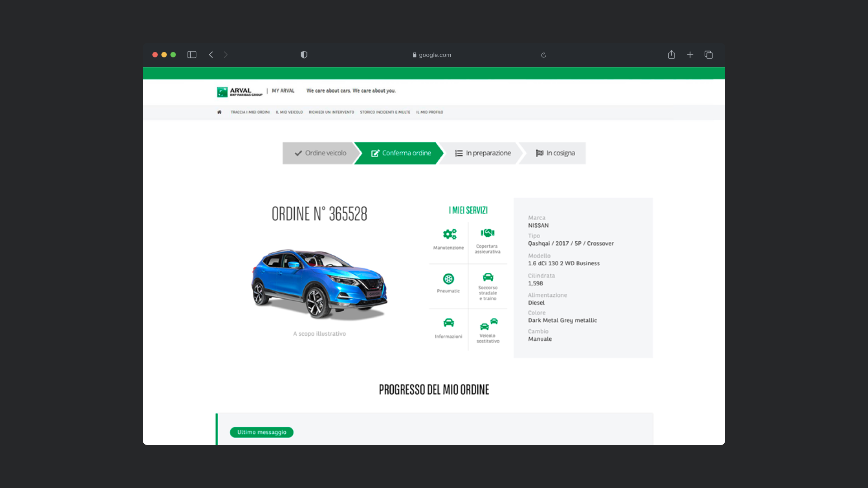
Task: Click the Soccorso stradale e traino icon
Action: click(x=488, y=277)
